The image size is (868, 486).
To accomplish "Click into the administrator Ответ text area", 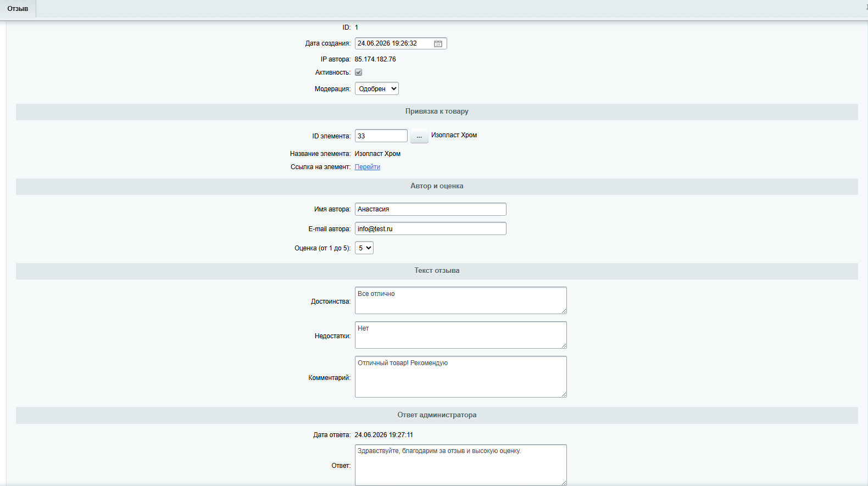I will point(461,465).
